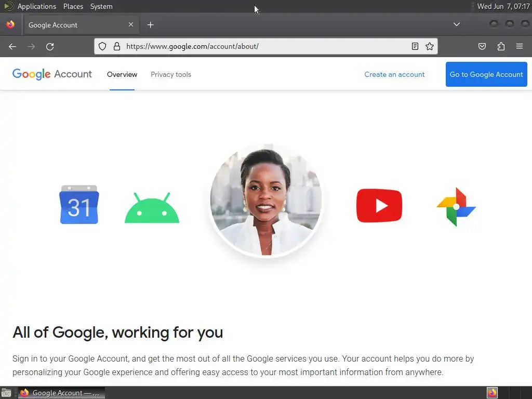
Task: Click the Google Calendar 31 icon
Action: coord(79,205)
